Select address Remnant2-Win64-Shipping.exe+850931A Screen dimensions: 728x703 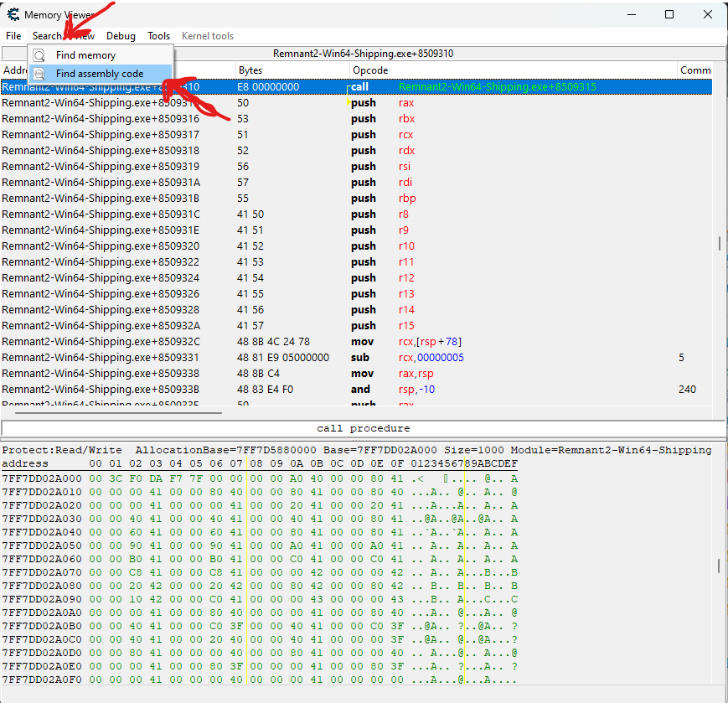tap(101, 182)
